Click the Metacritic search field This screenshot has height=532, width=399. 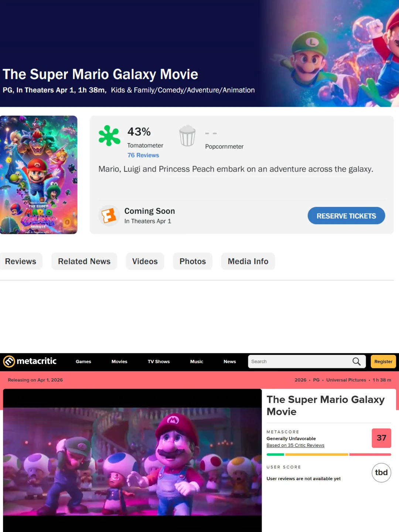pyautogui.click(x=299, y=362)
